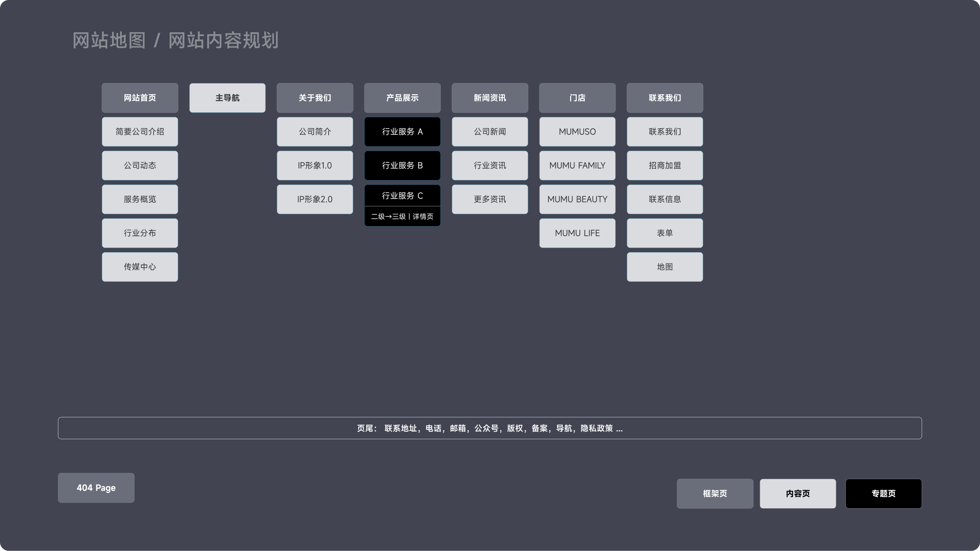Image resolution: width=980 pixels, height=551 pixels.
Task: Open the 传媒中心 item
Action: (140, 267)
